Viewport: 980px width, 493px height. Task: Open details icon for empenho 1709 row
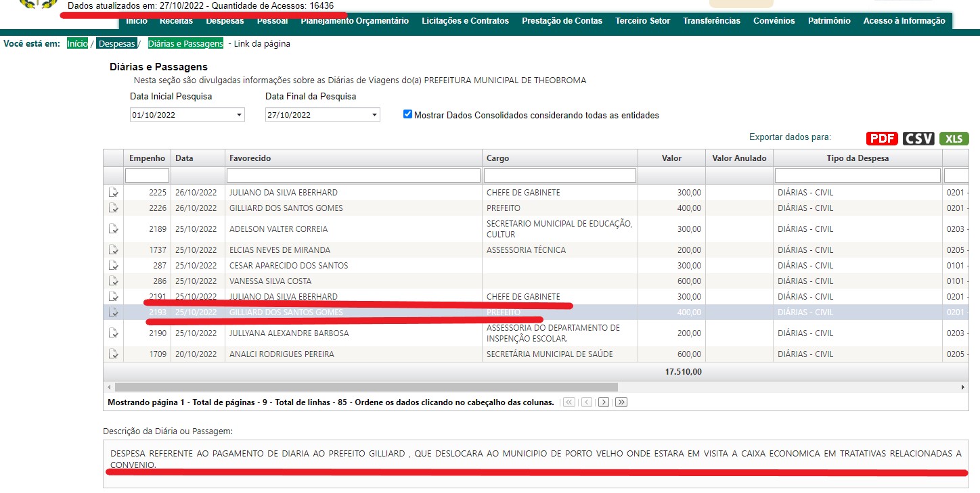pos(114,354)
